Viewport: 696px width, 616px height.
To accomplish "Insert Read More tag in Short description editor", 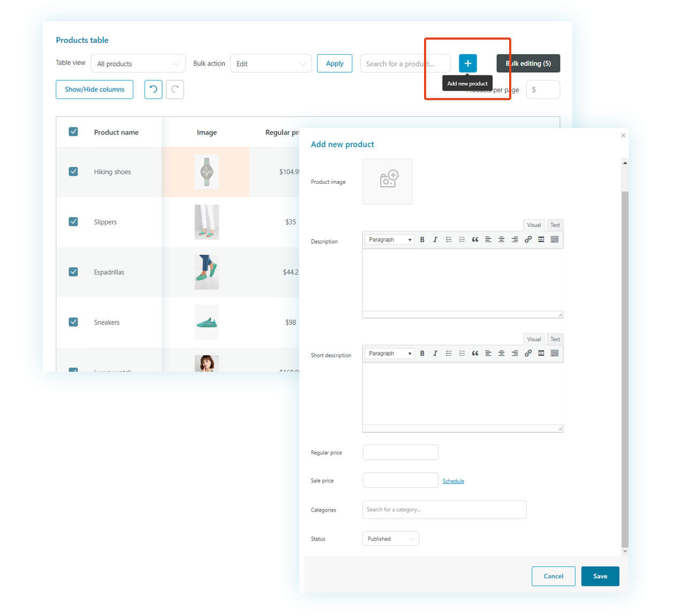I will [541, 353].
